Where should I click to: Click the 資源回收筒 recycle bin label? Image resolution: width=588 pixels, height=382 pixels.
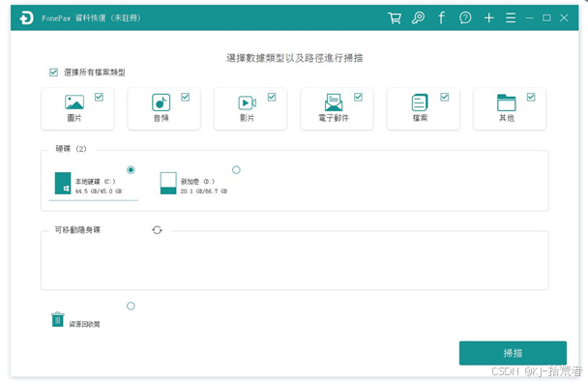tap(84, 324)
